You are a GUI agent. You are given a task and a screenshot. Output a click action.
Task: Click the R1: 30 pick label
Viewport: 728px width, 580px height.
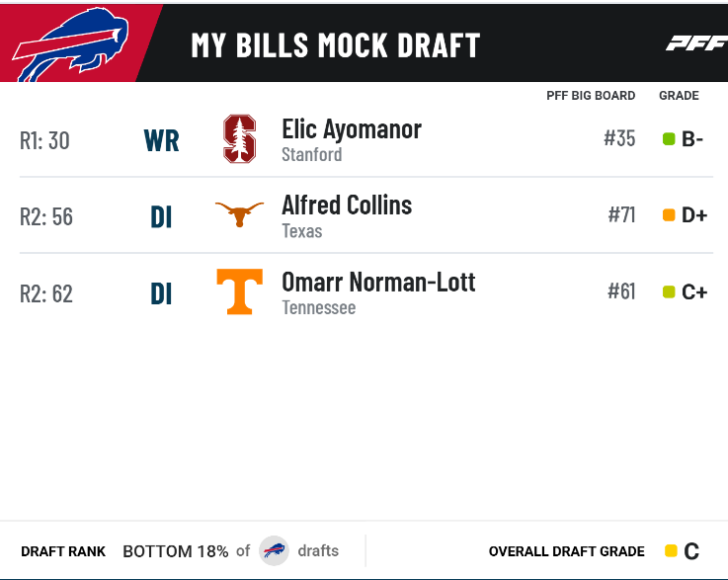[x=44, y=140]
